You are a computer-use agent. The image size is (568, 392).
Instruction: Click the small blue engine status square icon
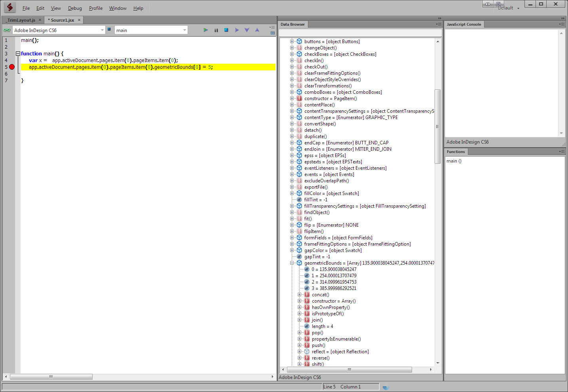pos(109,29)
